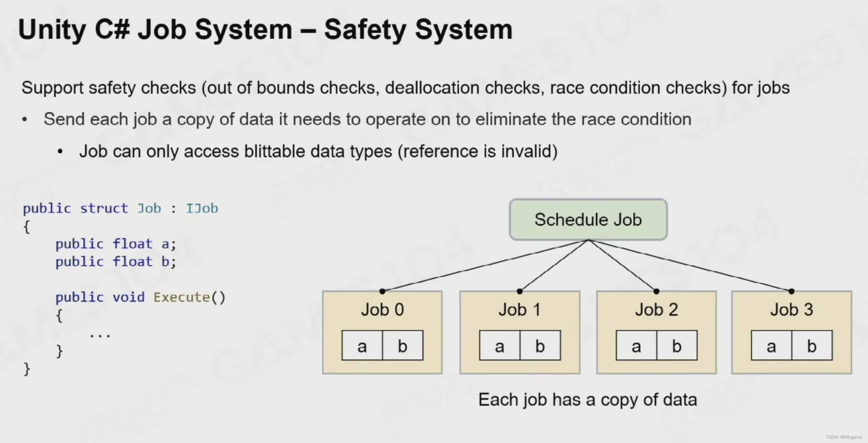
Task: Click the '...' ellipsis in the code
Action: 100,335
